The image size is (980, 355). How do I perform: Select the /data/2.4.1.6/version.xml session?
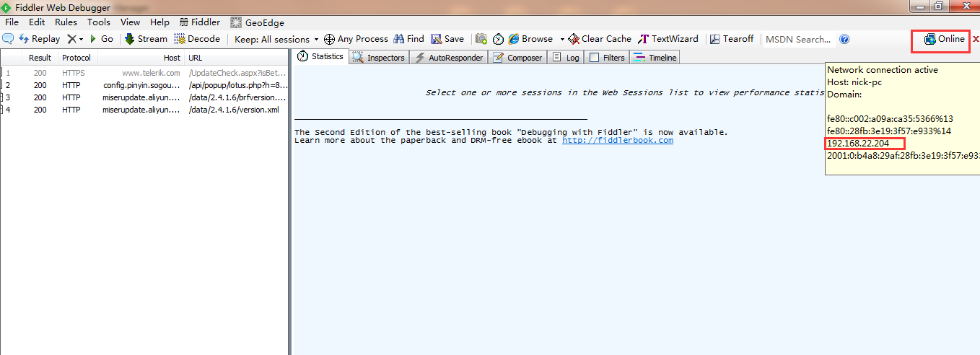[x=144, y=110]
